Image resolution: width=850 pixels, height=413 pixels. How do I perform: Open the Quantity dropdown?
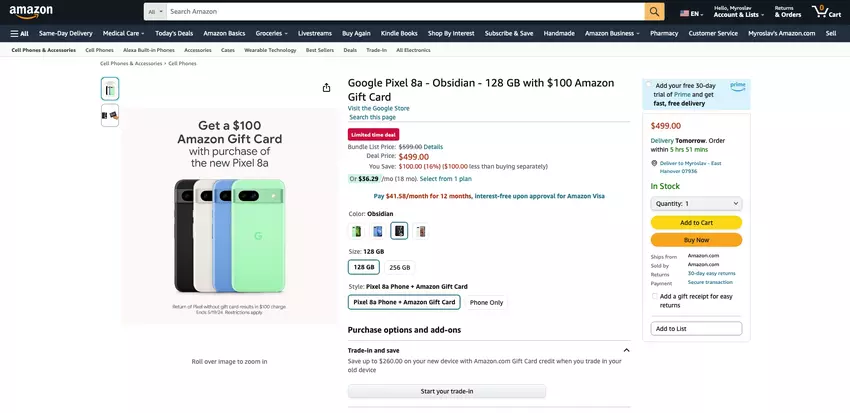pos(696,203)
